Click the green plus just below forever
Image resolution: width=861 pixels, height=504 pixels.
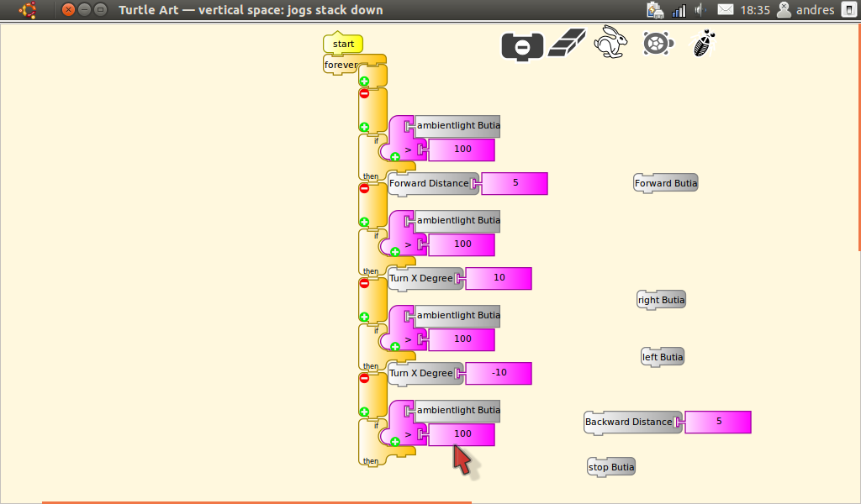[x=364, y=81]
